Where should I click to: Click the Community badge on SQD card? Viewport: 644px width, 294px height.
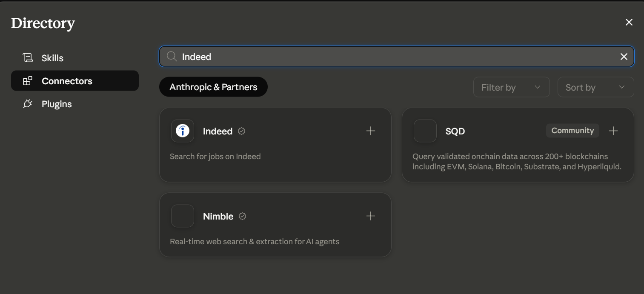point(572,131)
